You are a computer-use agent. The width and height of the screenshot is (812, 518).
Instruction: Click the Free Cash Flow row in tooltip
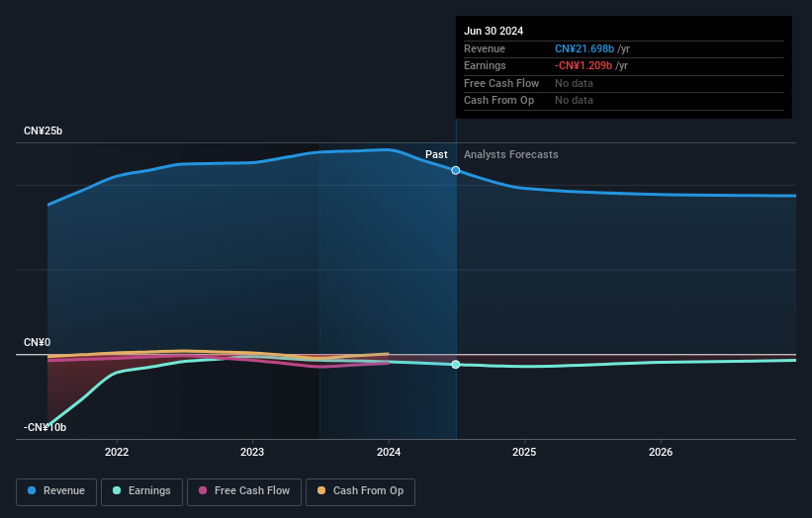click(x=623, y=83)
